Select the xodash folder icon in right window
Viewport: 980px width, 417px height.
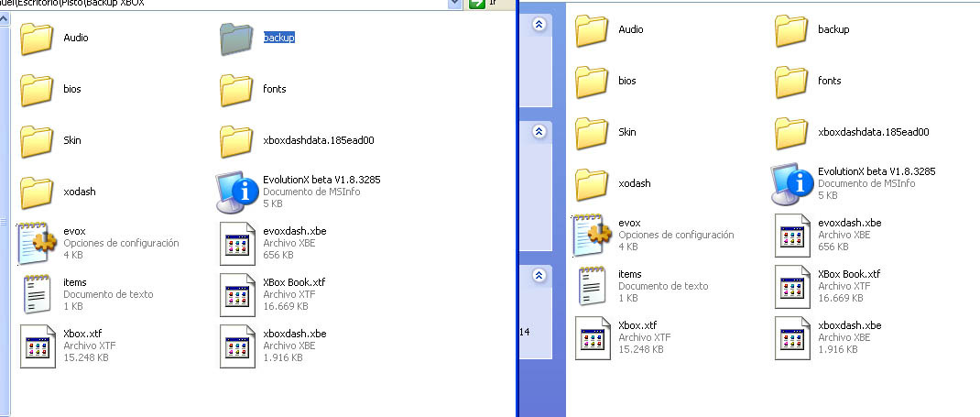tap(592, 184)
